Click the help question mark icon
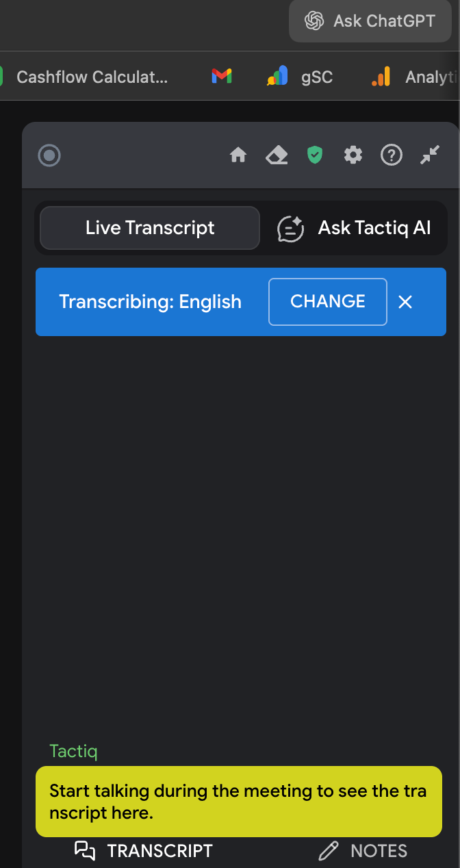Viewport: 460px width, 868px height. [x=392, y=155]
